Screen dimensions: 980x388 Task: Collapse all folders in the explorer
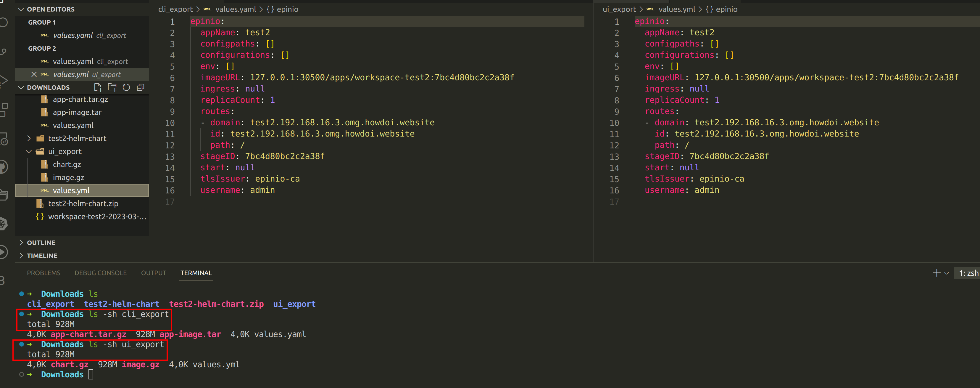[x=140, y=88]
